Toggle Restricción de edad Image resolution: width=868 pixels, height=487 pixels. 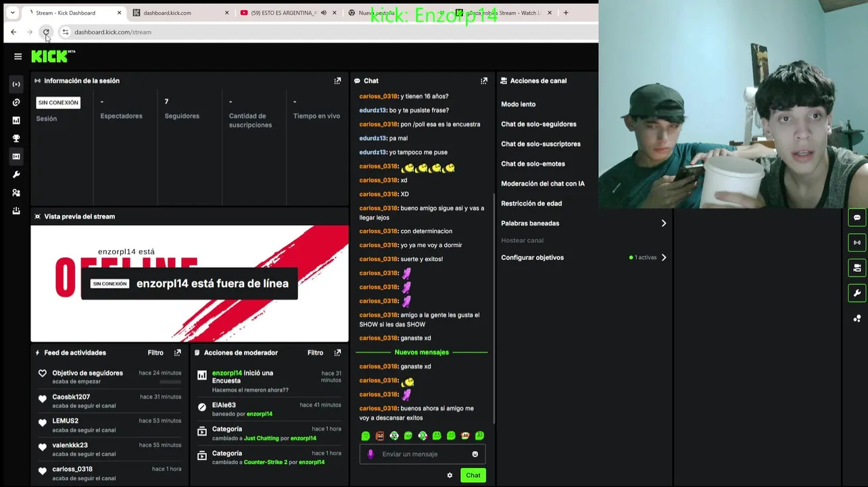coord(531,203)
